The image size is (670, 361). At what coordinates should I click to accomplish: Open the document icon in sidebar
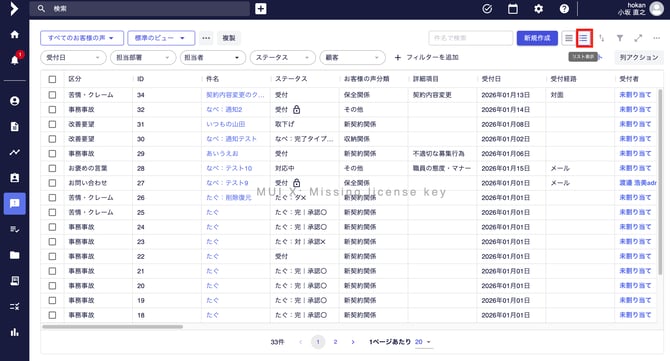point(15,126)
